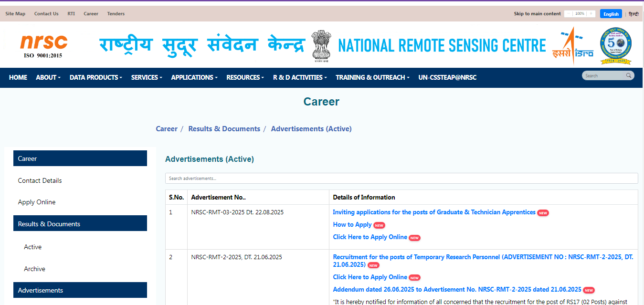Open the TRAINING & OUTREACH dropdown
This screenshot has width=644, height=305.
(372, 77)
